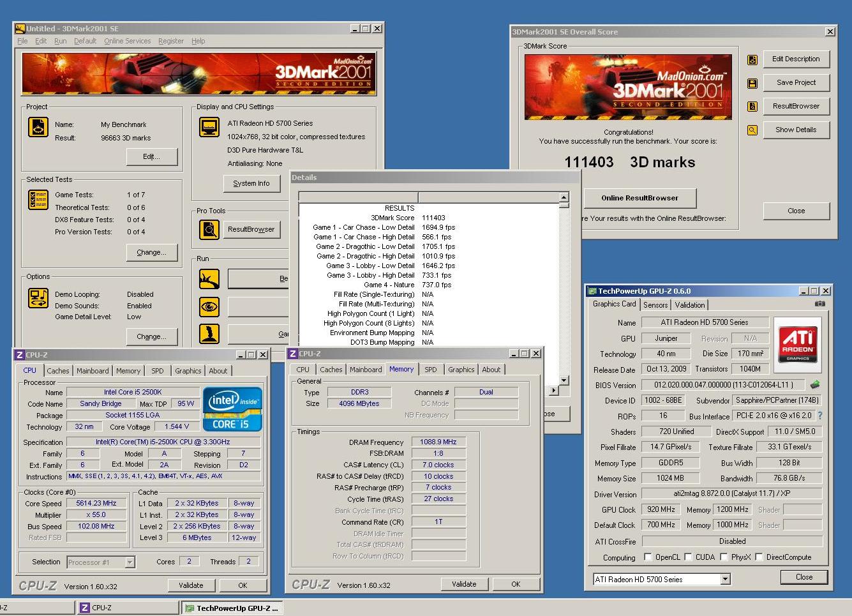852x616 pixels.
Task: Click the Details scrollbar up arrow
Action: 564,197
